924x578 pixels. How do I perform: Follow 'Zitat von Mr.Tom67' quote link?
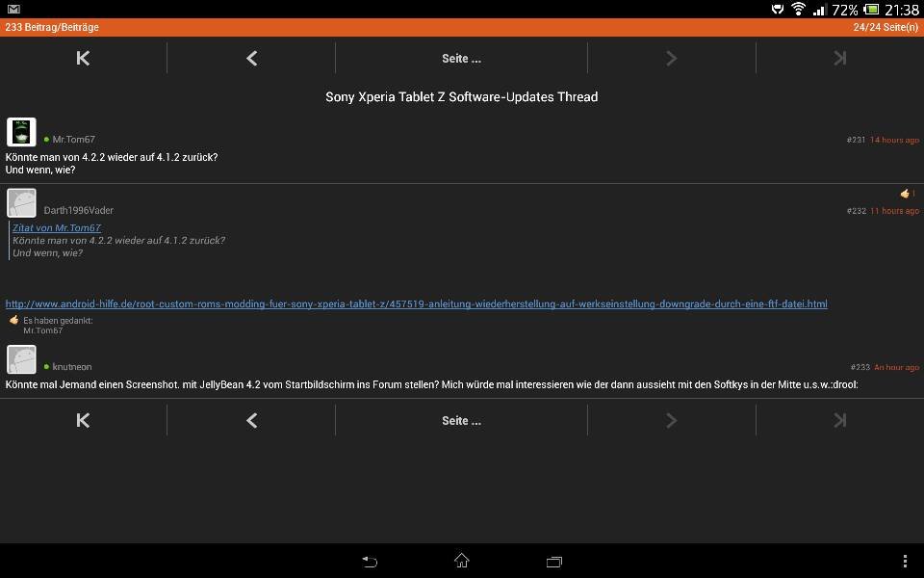[x=57, y=227]
